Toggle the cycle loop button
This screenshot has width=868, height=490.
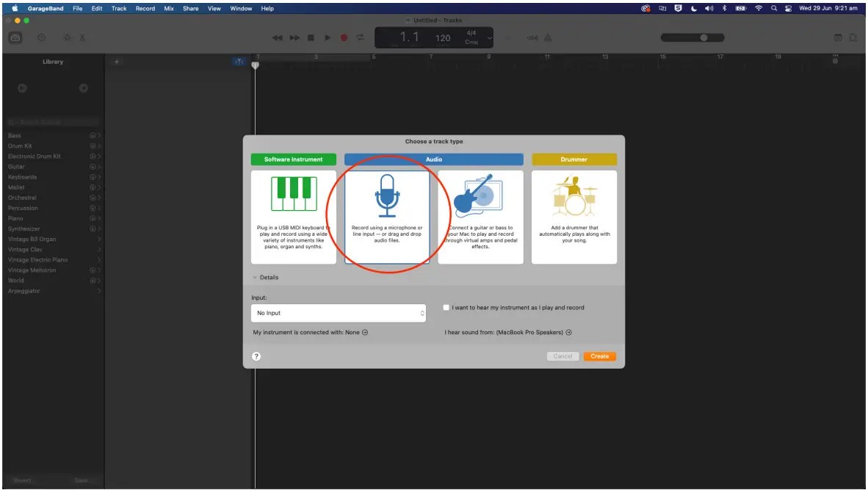click(361, 37)
